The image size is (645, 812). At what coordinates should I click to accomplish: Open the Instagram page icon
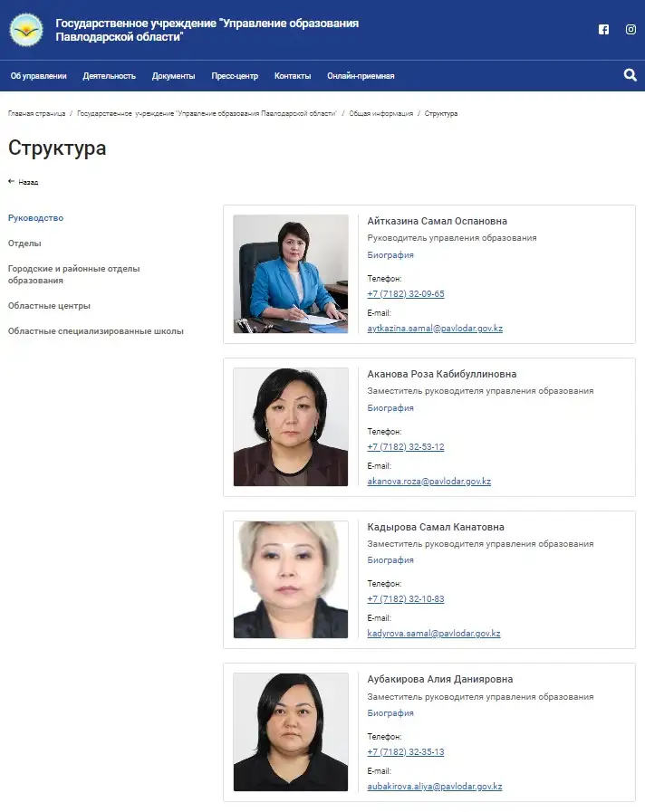click(631, 30)
